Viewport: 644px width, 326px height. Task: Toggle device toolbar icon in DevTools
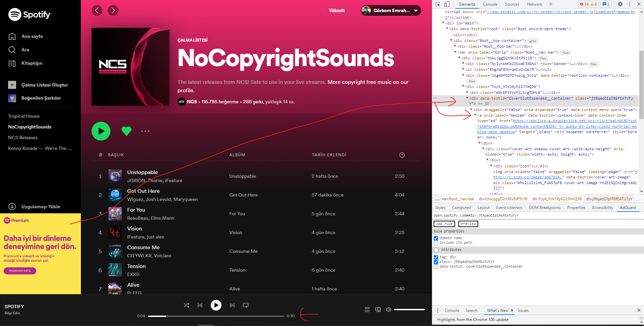coord(447,4)
